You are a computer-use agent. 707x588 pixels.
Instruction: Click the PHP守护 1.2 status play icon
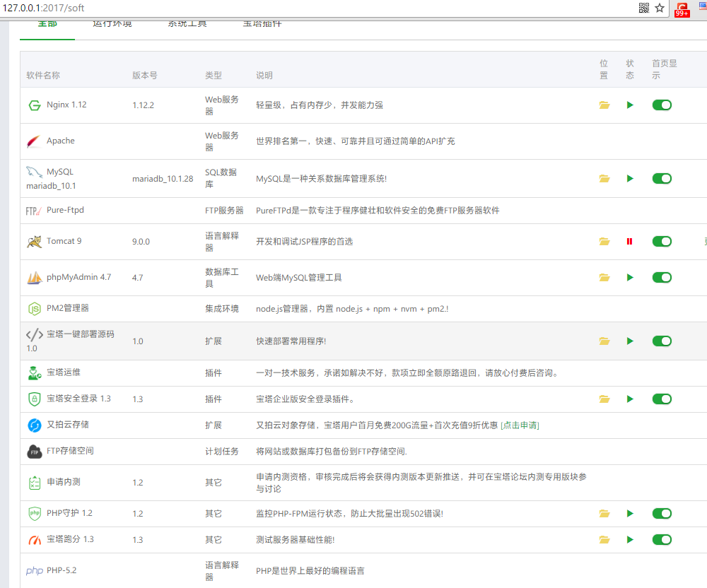[x=630, y=514]
